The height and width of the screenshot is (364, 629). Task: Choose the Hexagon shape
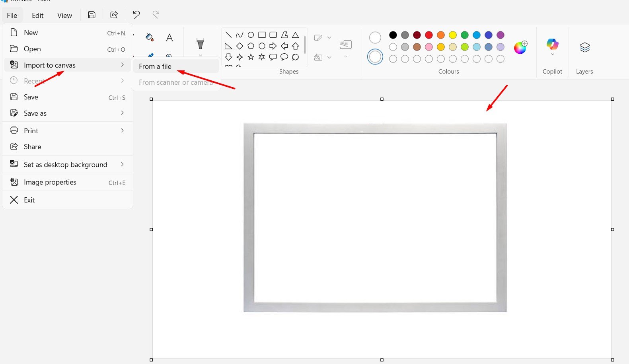click(262, 46)
